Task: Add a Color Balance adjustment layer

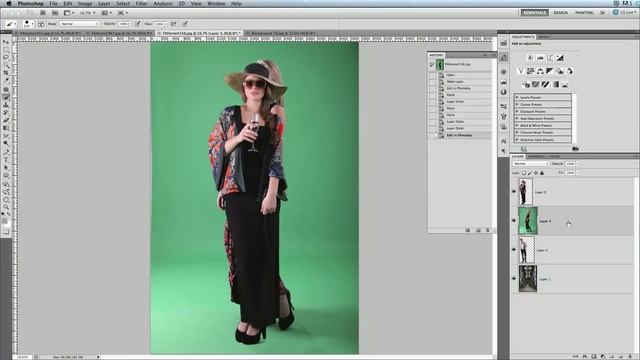Action: [540, 71]
